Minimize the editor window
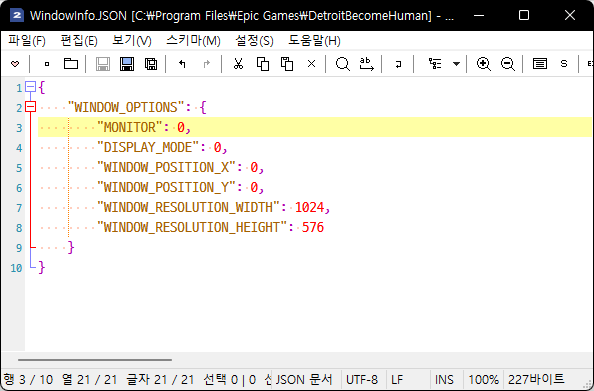The image size is (594, 391). pos(479,15)
